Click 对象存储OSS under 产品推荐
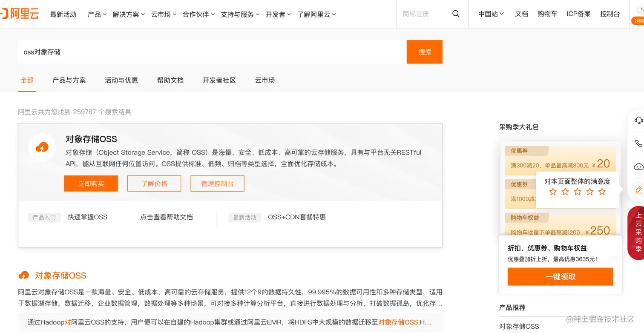Image resolution: width=644 pixels, height=333 pixels. point(519,327)
